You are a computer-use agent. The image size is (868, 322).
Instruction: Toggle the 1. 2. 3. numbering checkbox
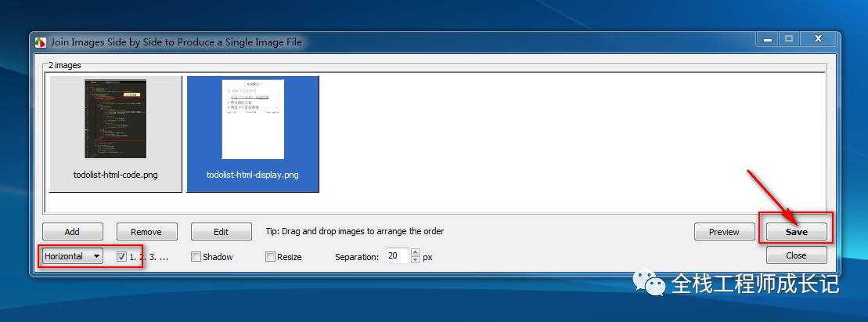pyautogui.click(x=122, y=257)
